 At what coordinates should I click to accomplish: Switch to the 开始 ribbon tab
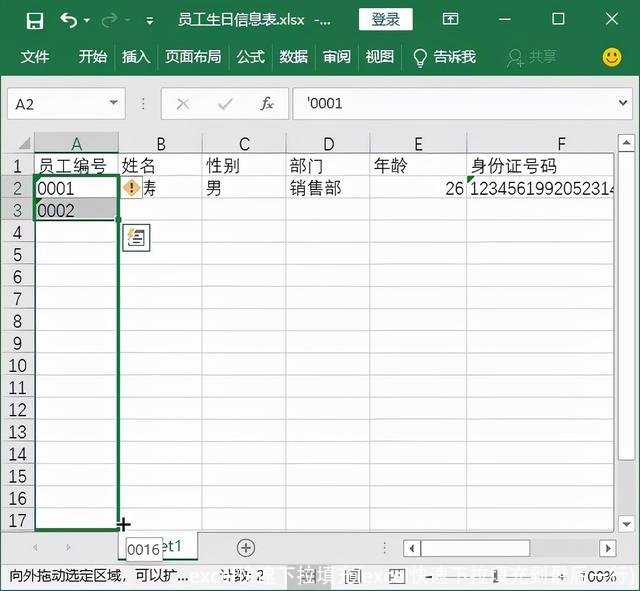(93, 56)
